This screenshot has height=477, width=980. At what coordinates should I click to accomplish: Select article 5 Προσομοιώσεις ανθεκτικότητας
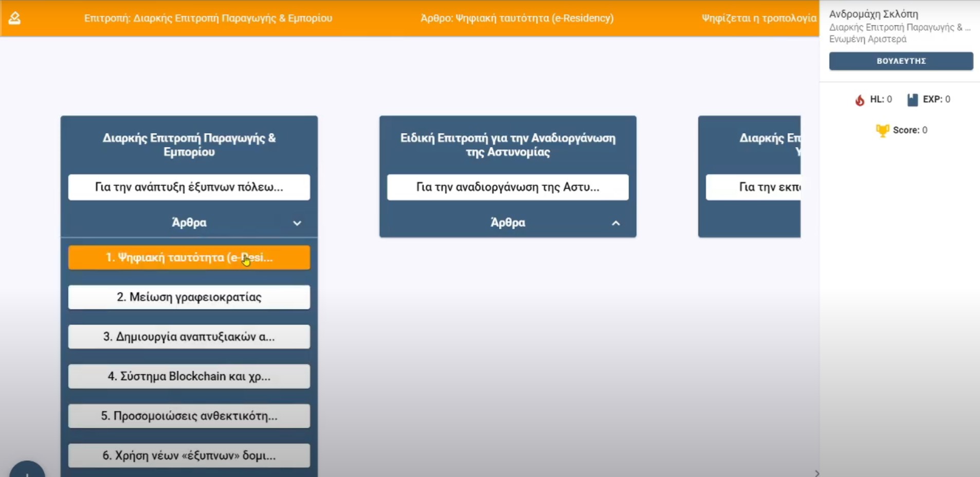point(189,416)
